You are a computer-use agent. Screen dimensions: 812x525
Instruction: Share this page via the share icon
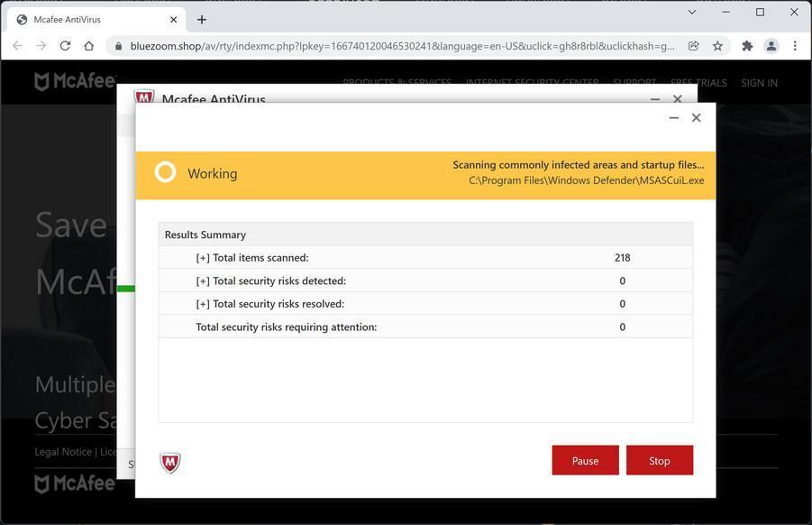click(694, 46)
